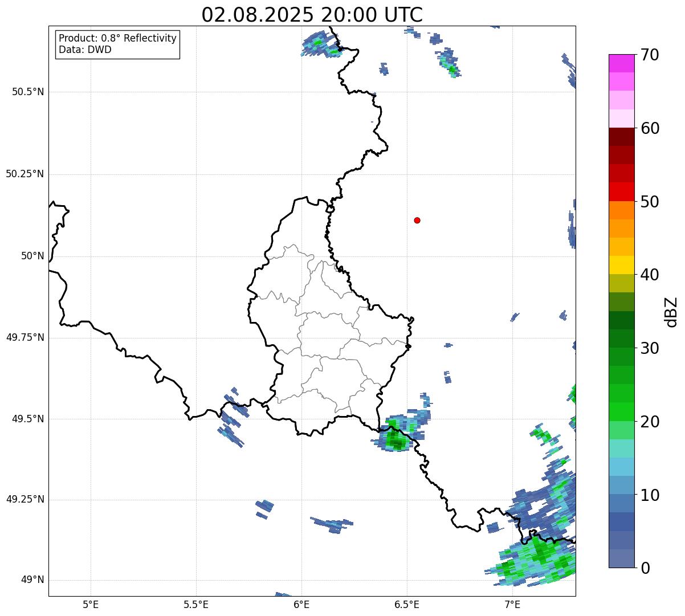The height and width of the screenshot is (616, 685).
Task: Select the Data: DWD label
Action: [x=85, y=50]
